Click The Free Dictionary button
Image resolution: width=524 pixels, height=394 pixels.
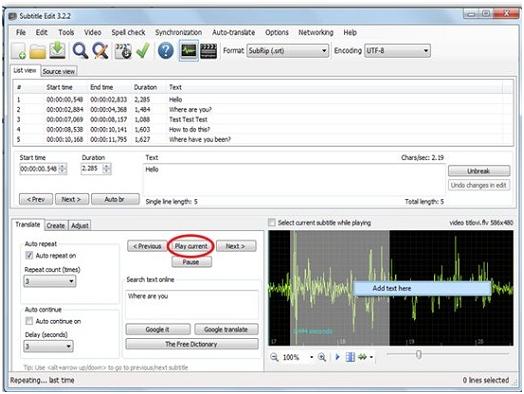click(191, 344)
